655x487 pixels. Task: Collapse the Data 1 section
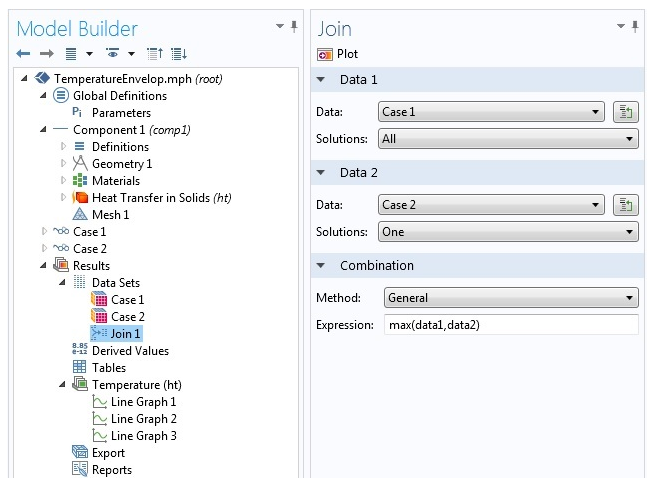coord(321,79)
